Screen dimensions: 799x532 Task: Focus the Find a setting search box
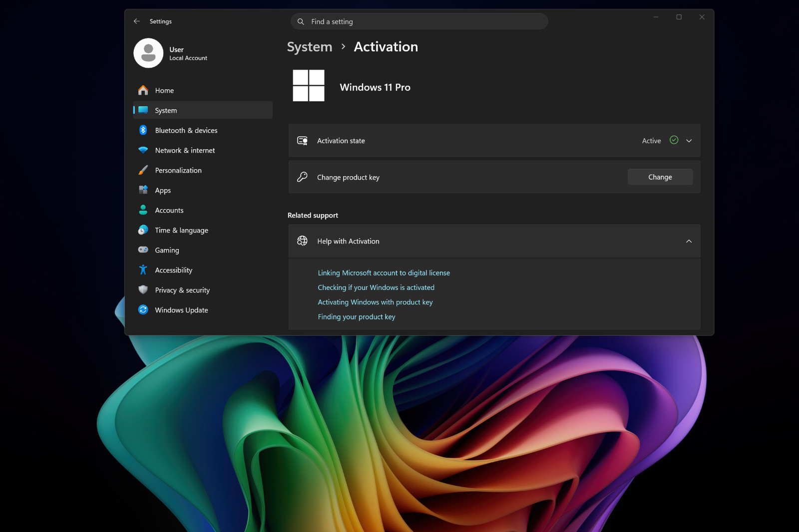[419, 21]
